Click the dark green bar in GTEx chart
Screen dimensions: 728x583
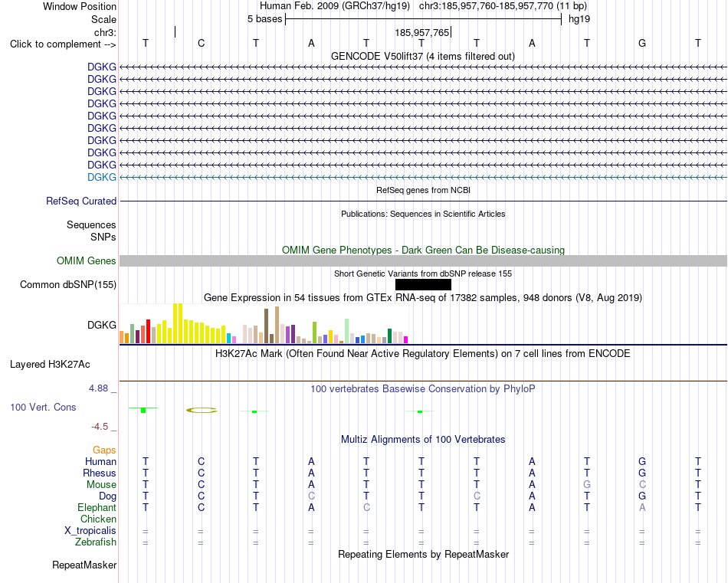click(x=389, y=336)
